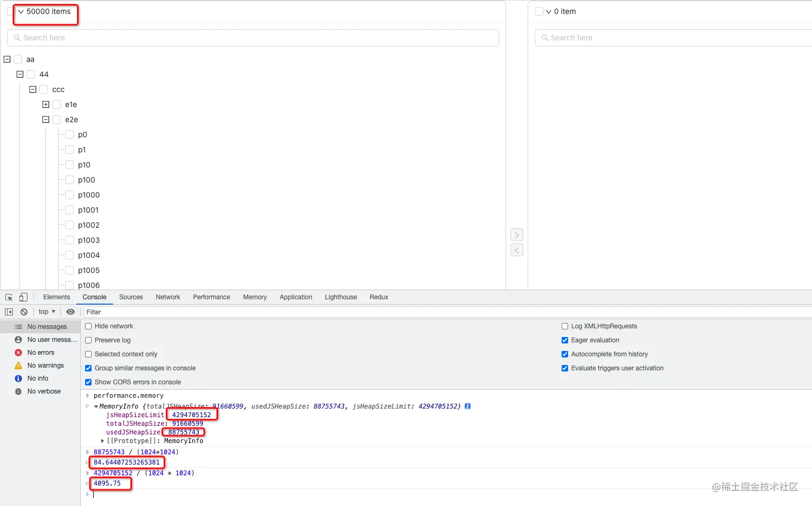
Task: Enable the Hide network checkbox
Action: pyautogui.click(x=88, y=326)
